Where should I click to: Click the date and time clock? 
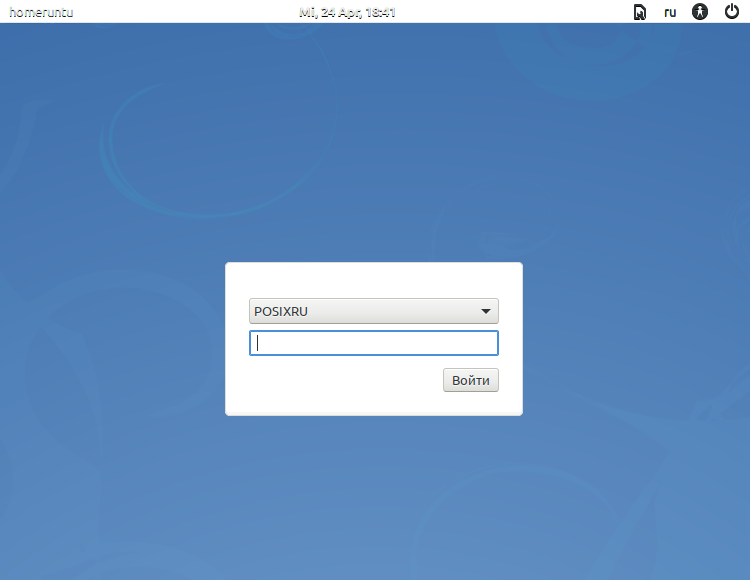[x=347, y=12]
